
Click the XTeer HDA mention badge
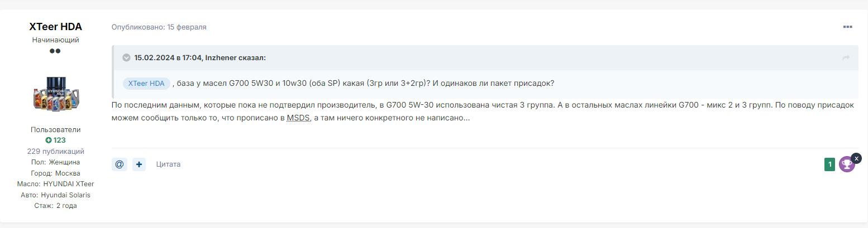tap(146, 84)
